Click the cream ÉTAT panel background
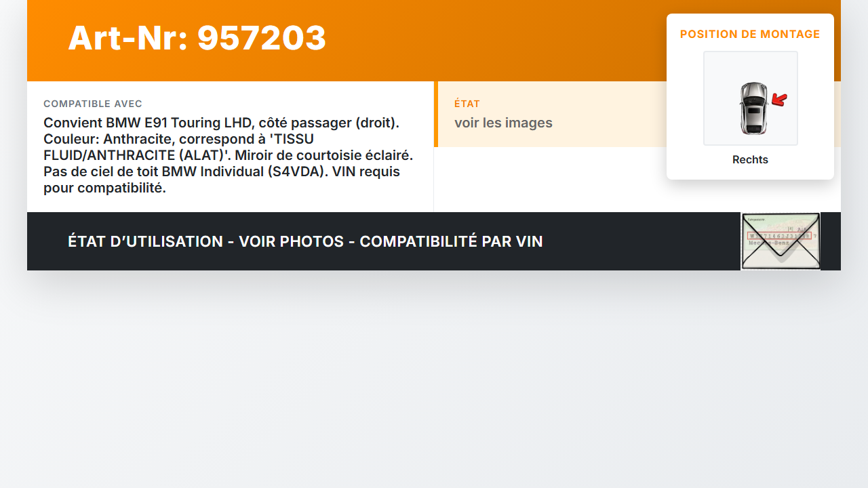The width and height of the screenshot is (868, 488). tap(550, 114)
